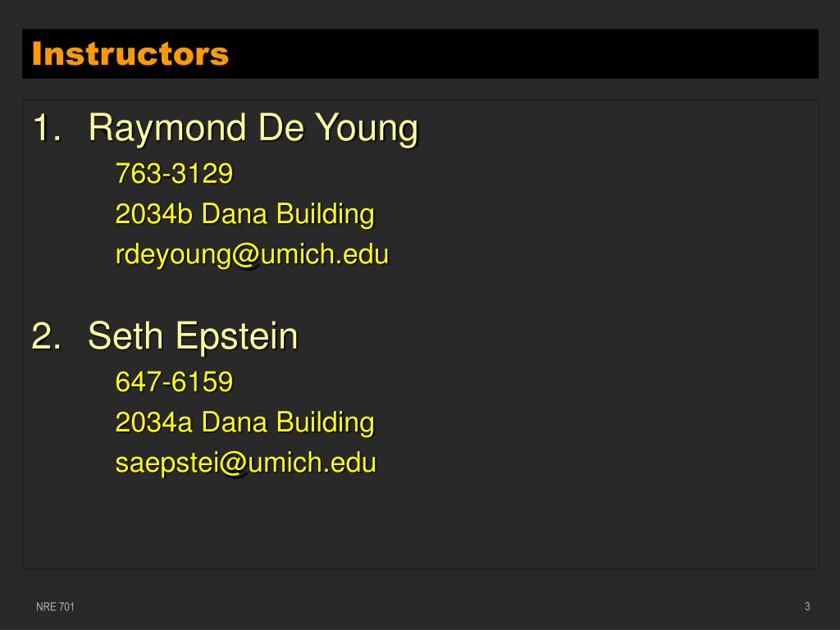Click phone number 647-6159

tap(174, 382)
